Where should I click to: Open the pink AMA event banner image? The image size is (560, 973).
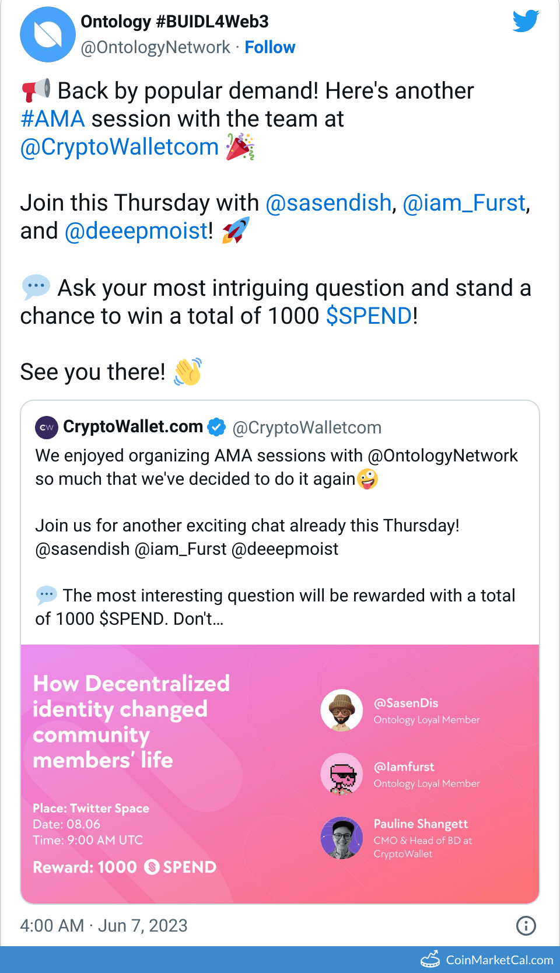click(280, 774)
